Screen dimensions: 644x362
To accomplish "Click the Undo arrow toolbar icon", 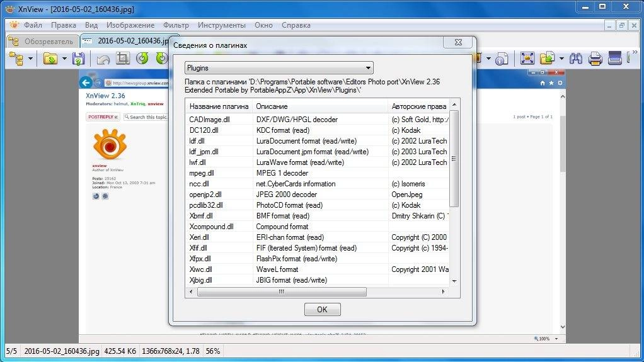I will tap(103, 60).
